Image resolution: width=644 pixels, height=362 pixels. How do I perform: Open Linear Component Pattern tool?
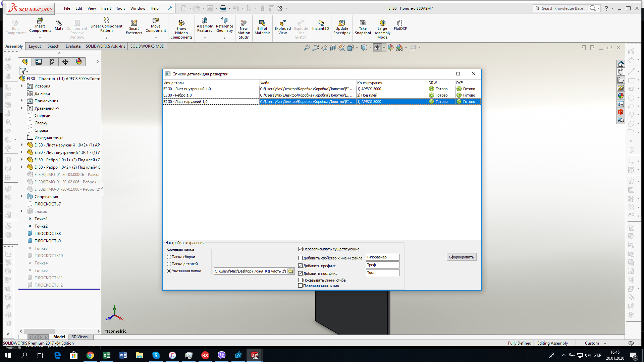[x=106, y=25]
